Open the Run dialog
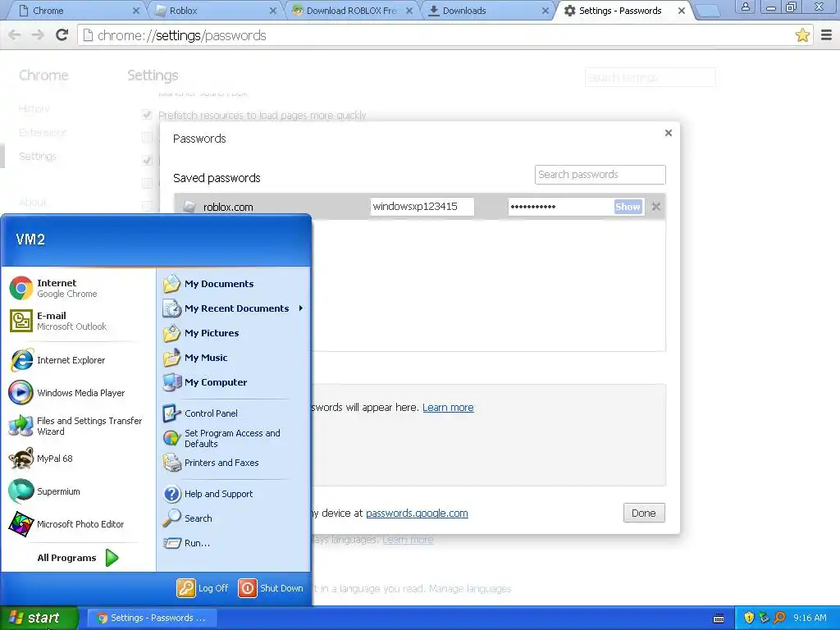The height and width of the screenshot is (630, 840). tap(186, 543)
